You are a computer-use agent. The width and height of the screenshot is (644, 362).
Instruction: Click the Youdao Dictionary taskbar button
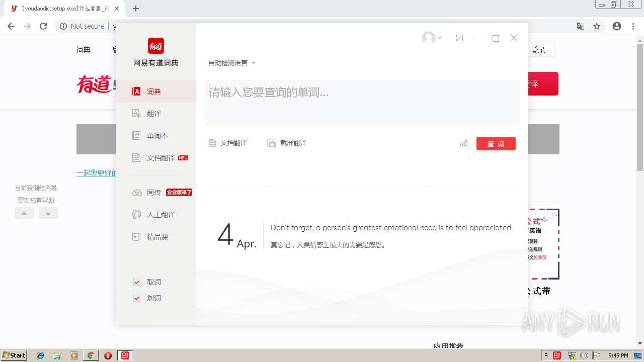tap(125, 355)
